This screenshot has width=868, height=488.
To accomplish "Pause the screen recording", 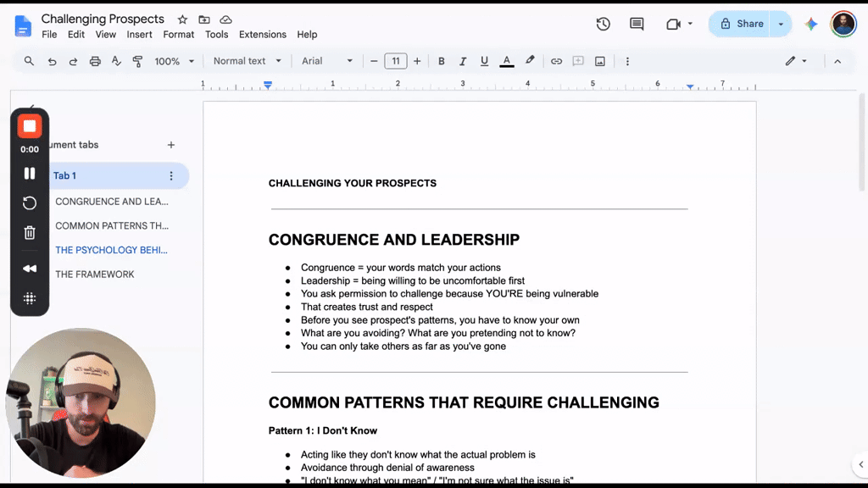I will tap(30, 173).
